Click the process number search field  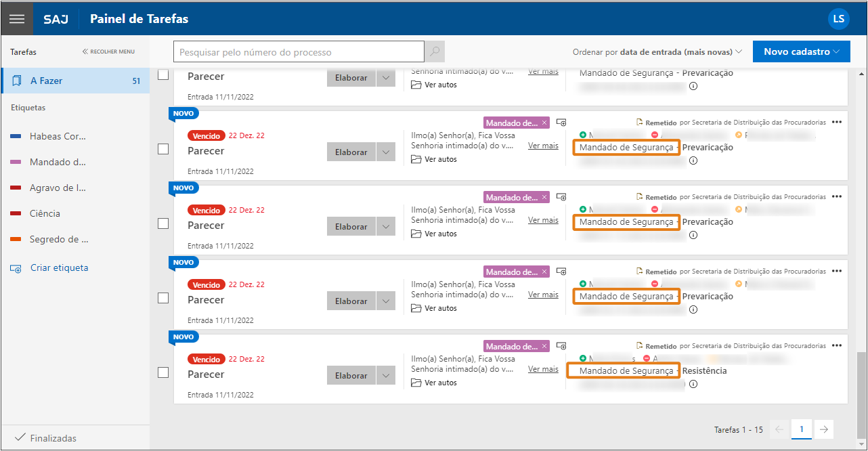click(298, 52)
